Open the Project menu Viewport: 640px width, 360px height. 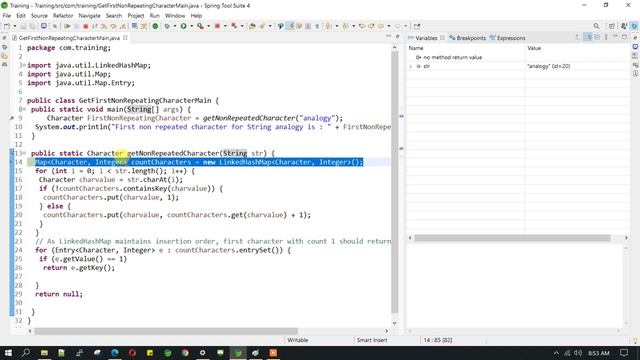[136, 16]
